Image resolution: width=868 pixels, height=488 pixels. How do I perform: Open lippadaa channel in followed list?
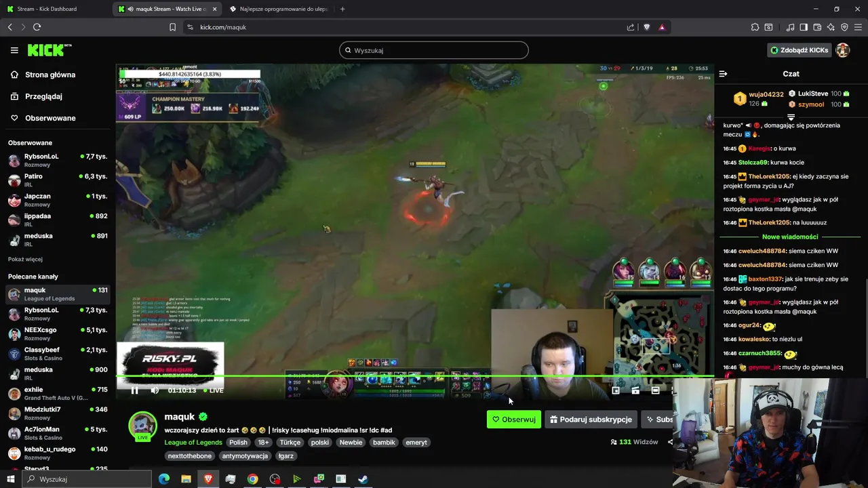tap(58, 220)
